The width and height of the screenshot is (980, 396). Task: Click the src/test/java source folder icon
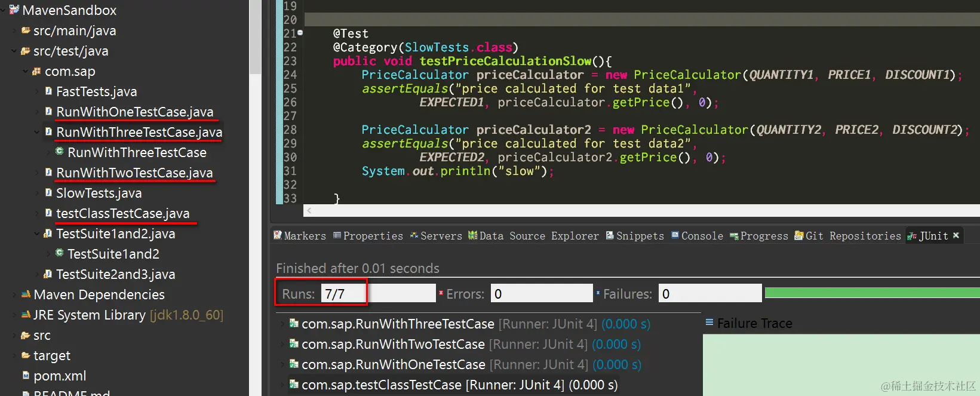26,51
